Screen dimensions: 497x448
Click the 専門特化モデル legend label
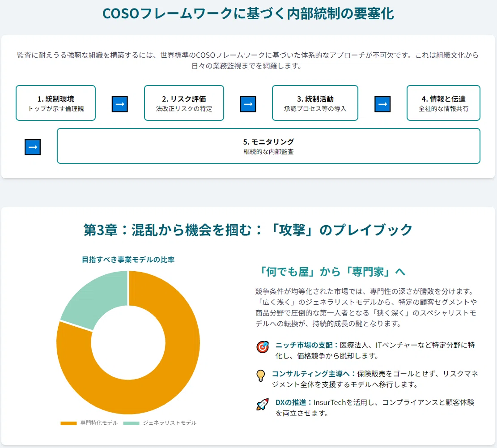(x=99, y=423)
